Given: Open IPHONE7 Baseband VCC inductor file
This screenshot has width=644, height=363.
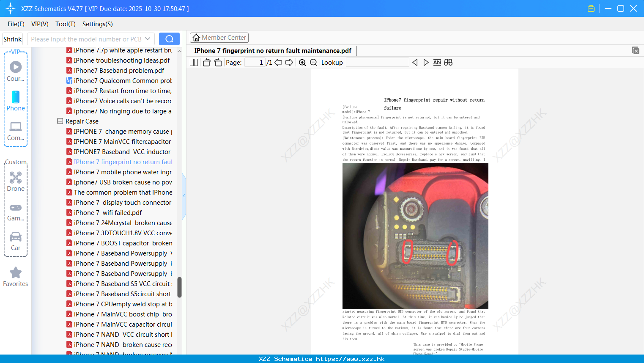Looking at the screenshot, I should [x=118, y=152].
